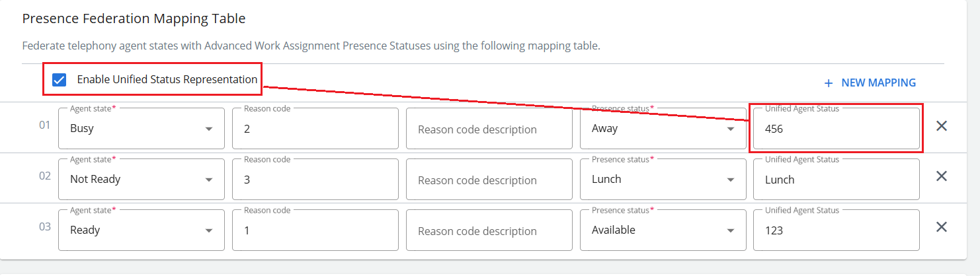980x276 pixels.
Task: Click Reason code description field in row 01
Action: click(489, 129)
